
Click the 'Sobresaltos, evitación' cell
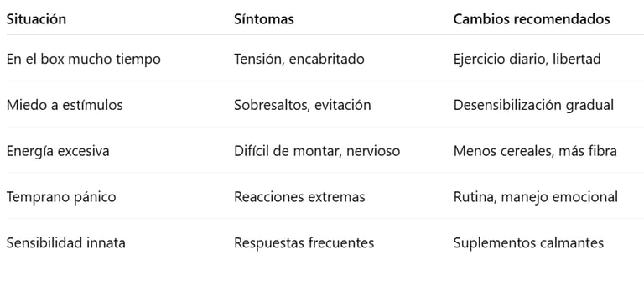point(302,105)
